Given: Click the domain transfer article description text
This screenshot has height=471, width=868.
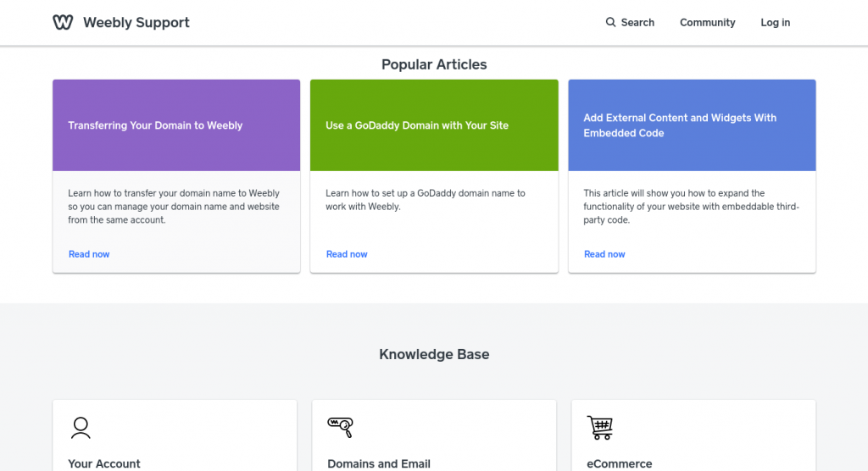Looking at the screenshot, I should pos(174,207).
